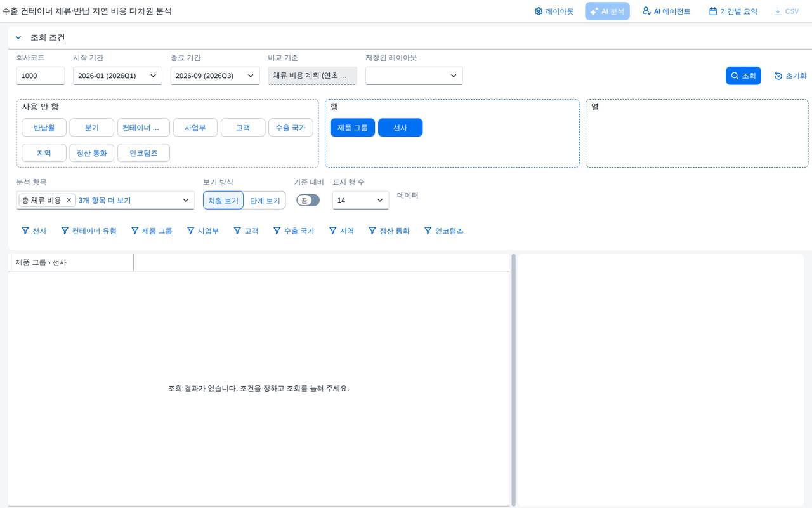Open the AI 에이전트 panel
Screen dimensions: 812x508
(666, 11)
